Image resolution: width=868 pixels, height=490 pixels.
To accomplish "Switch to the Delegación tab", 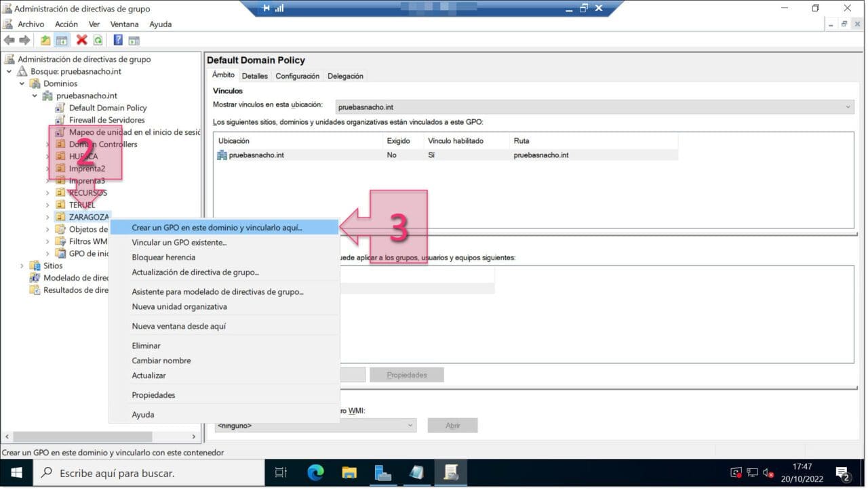I will (x=345, y=76).
